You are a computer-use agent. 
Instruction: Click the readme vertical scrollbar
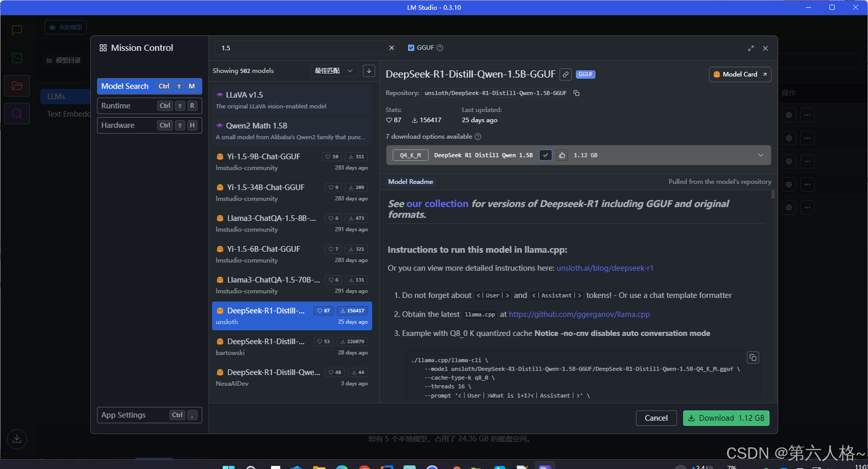773,195
